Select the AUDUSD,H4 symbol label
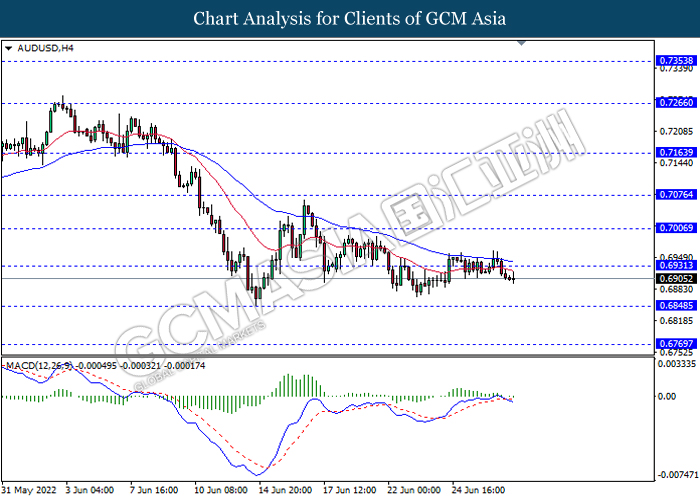 click(45, 48)
